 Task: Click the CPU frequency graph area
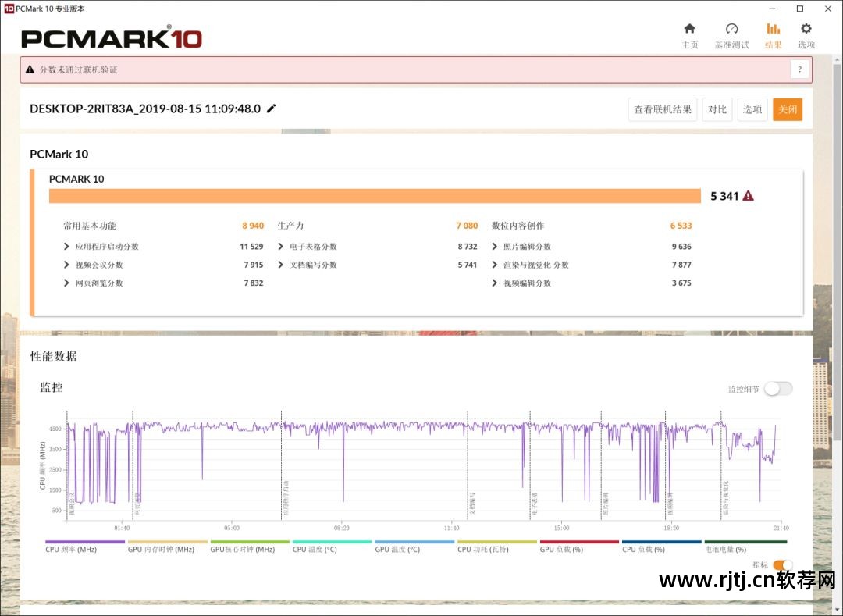point(423,465)
